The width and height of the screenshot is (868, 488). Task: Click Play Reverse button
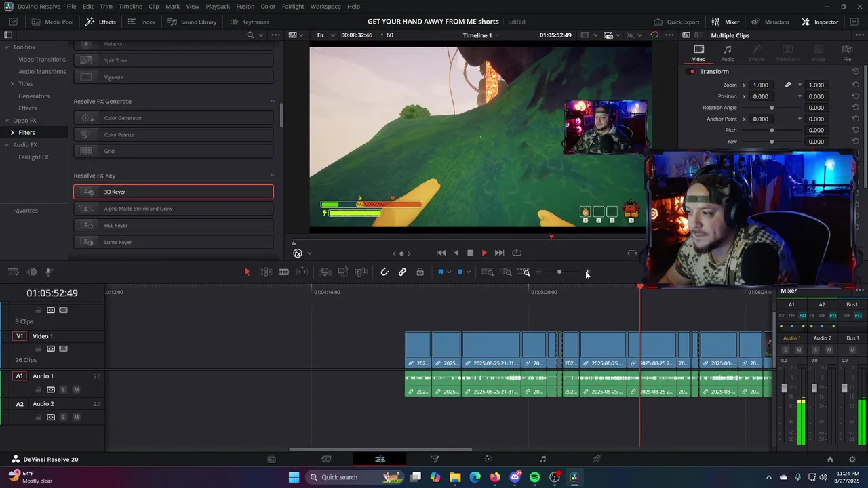coord(456,253)
